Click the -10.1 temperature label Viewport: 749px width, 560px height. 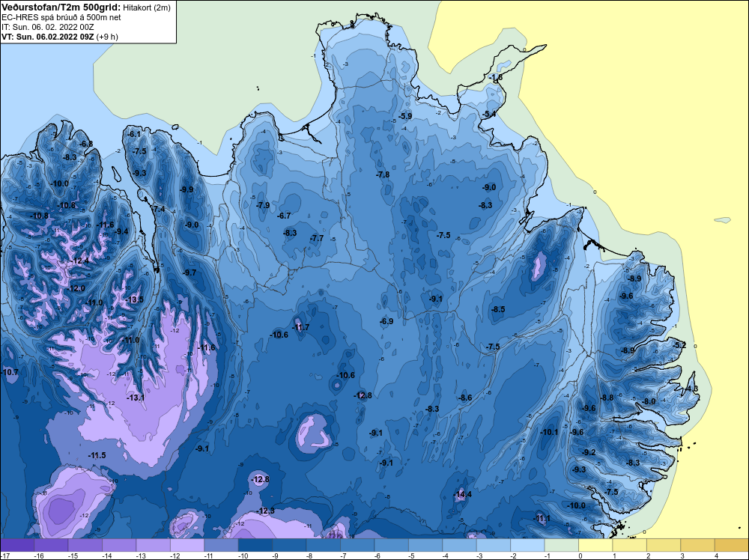(549, 432)
